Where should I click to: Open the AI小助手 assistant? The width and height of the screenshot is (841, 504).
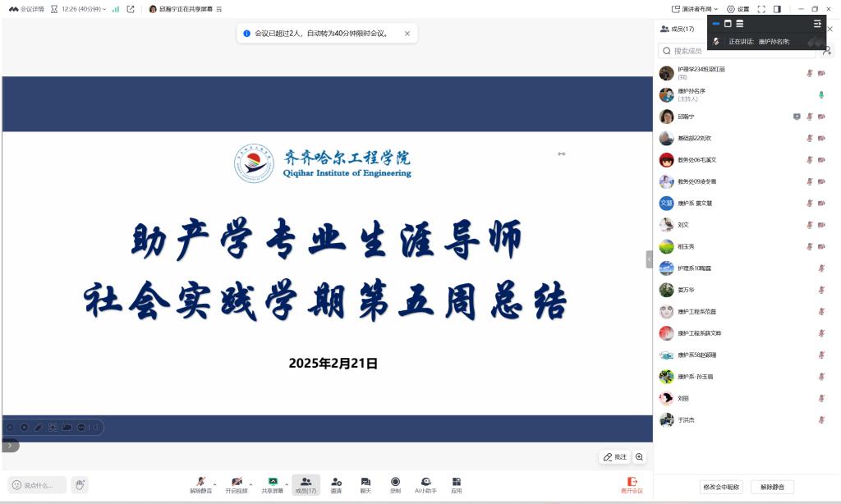pos(425,484)
